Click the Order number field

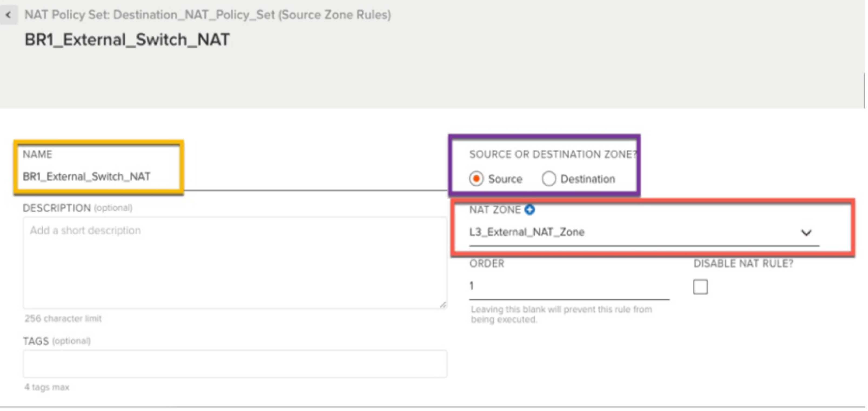click(x=569, y=287)
